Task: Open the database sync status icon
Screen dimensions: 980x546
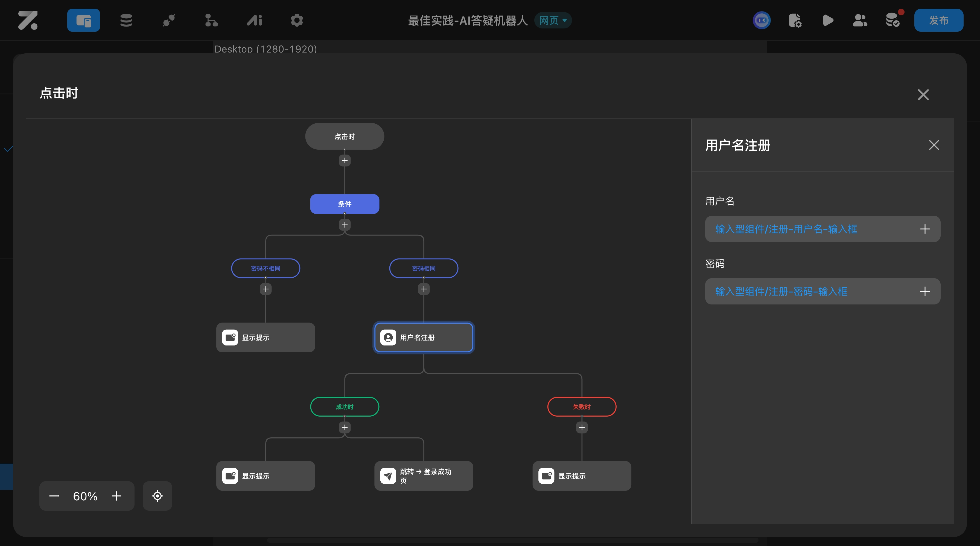Action: 892,20
